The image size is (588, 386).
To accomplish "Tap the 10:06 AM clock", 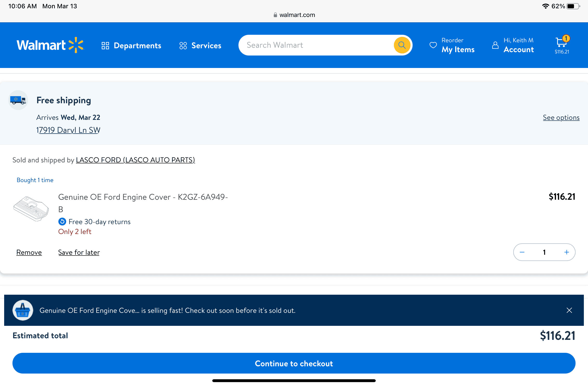I will 23,6.
